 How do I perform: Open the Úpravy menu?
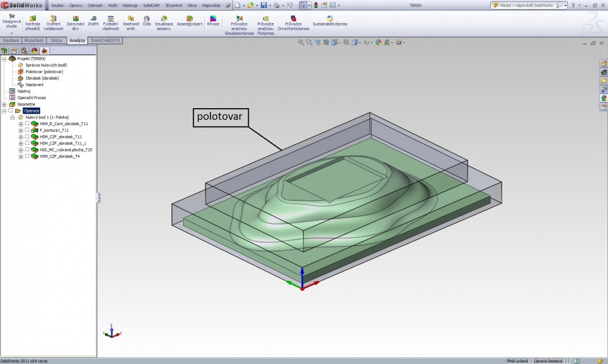tap(75, 5)
